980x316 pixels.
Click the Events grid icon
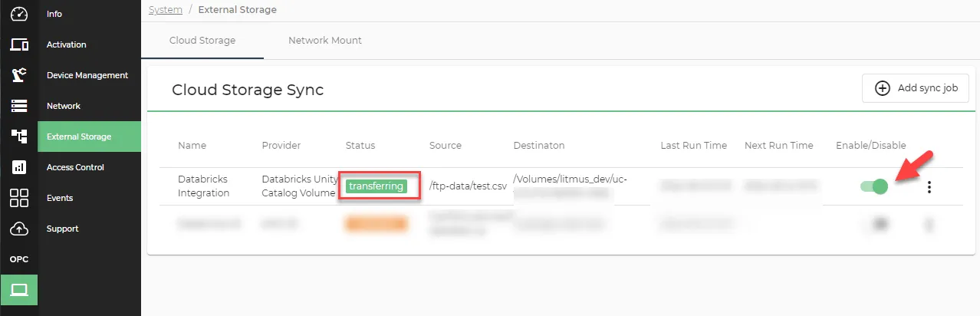[x=19, y=198]
